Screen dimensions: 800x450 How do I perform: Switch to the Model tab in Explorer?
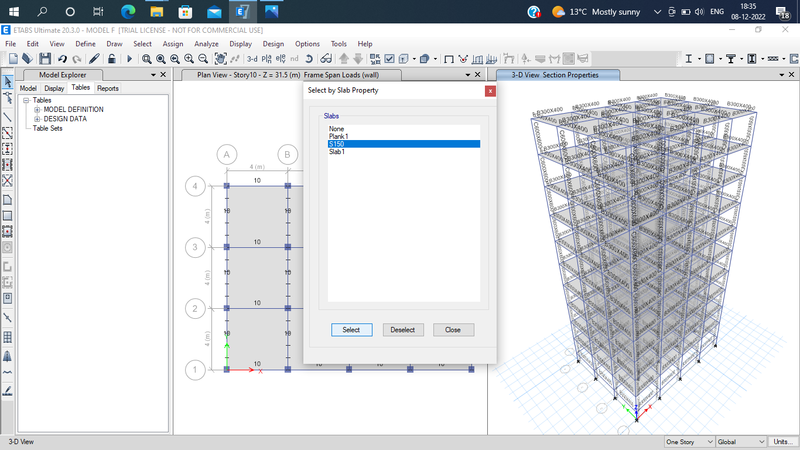pyautogui.click(x=28, y=88)
